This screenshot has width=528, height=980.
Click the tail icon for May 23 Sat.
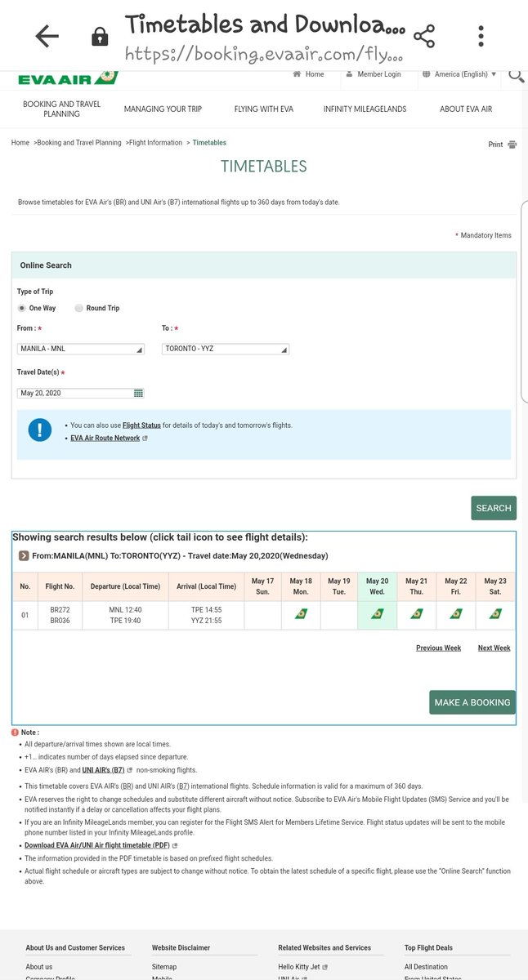(x=495, y=614)
